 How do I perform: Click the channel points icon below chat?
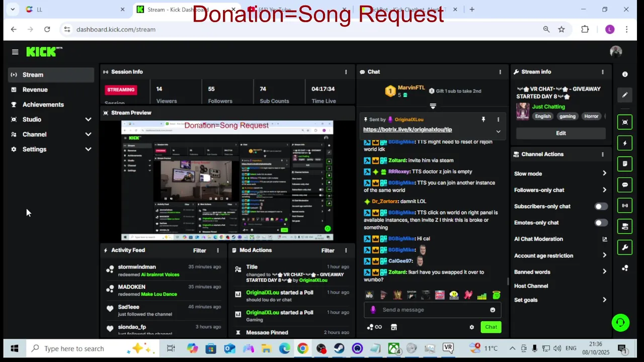coord(374,327)
